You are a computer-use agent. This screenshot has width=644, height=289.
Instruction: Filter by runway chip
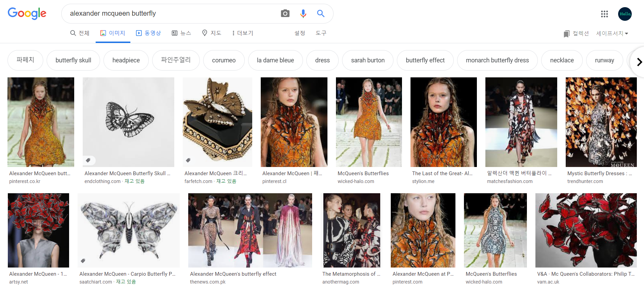coord(605,60)
